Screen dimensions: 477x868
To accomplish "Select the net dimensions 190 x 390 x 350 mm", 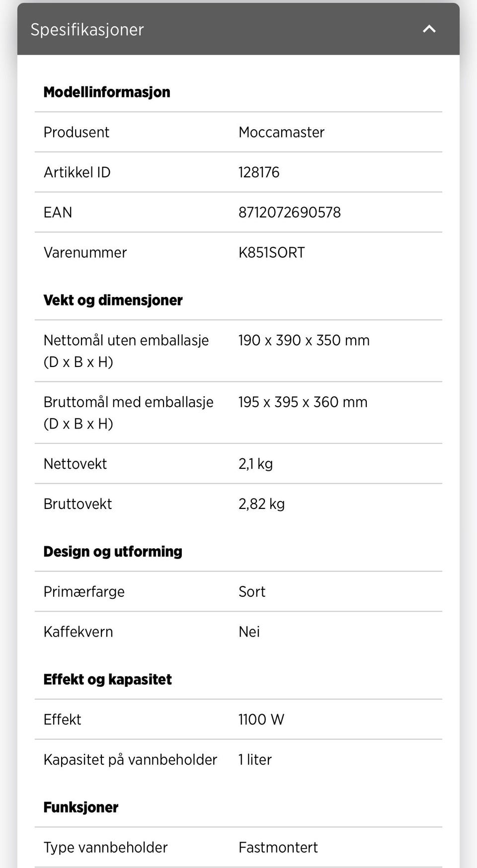I will [304, 341].
